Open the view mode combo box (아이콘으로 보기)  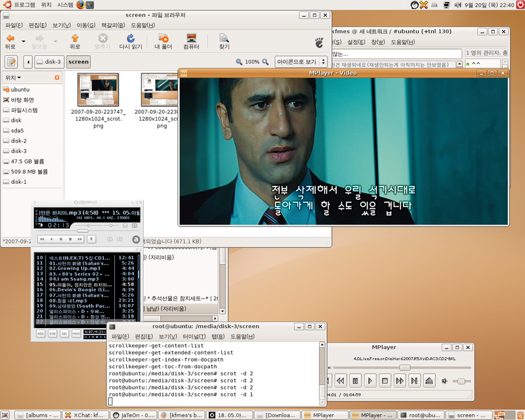(301, 62)
